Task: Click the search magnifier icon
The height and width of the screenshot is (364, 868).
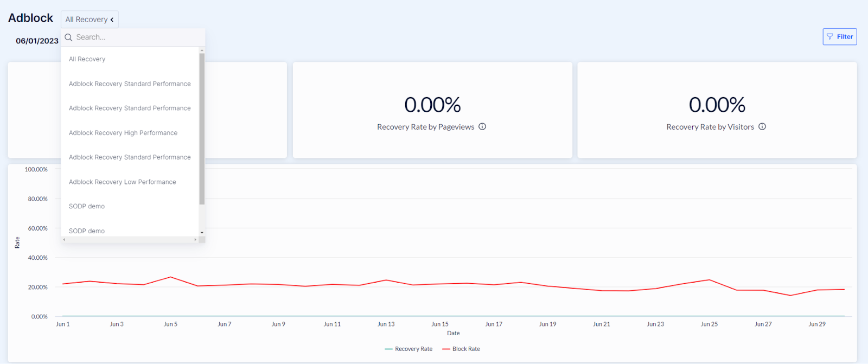Action: click(69, 37)
